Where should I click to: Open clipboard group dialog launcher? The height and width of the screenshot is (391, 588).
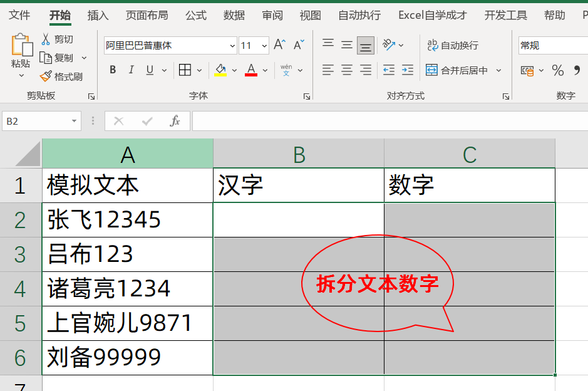pyautogui.click(x=91, y=96)
